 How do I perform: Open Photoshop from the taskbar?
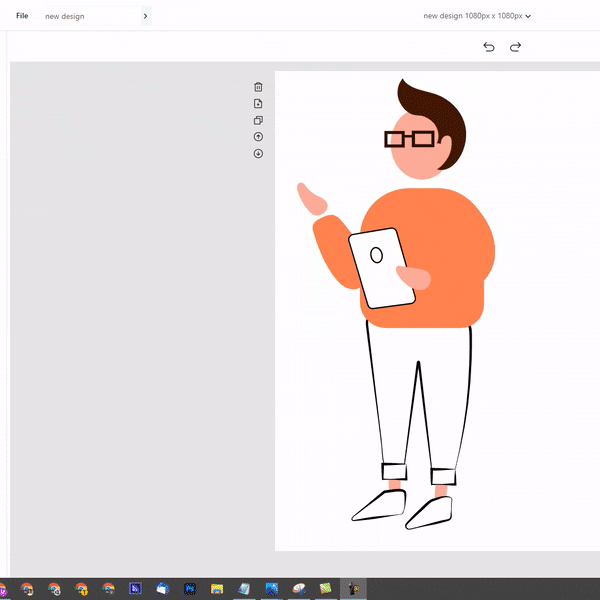pyautogui.click(x=190, y=588)
